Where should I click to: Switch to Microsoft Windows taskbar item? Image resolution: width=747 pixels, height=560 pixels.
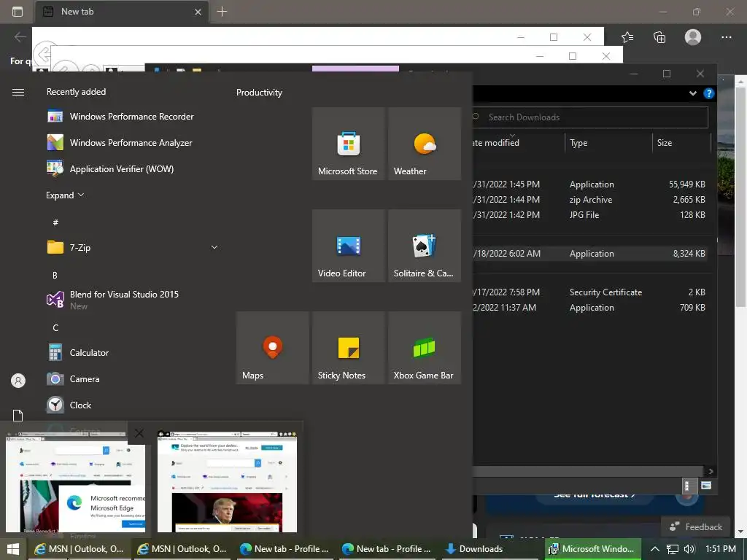pos(593,549)
